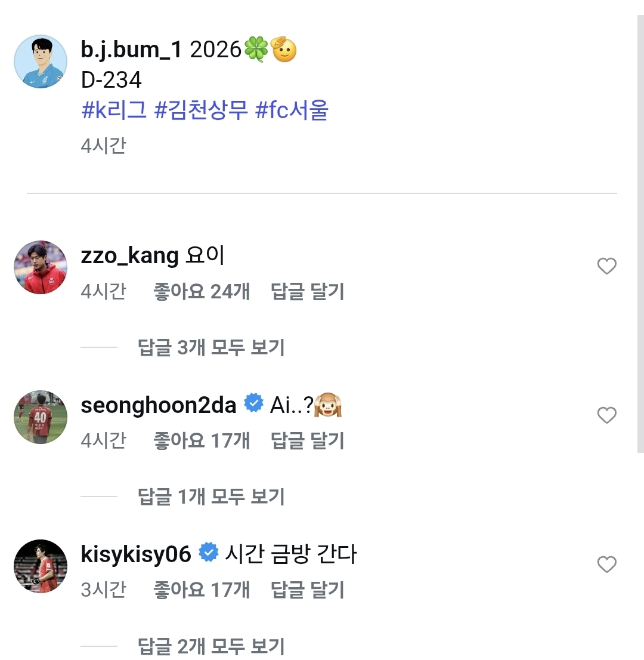The height and width of the screenshot is (660, 644).
Task: Reply to seonghoon2da's comment
Action: 308,441
